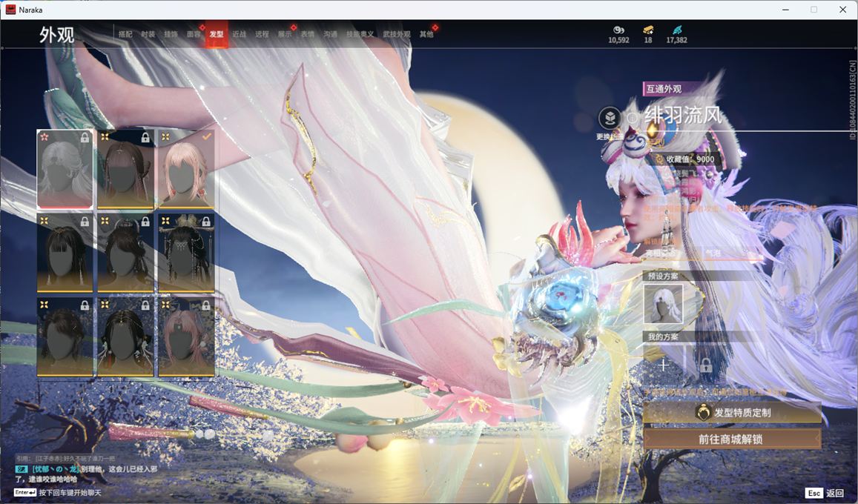Switch to the 技能奥义 skills tab
This screenshot has width=858, height=504.
[x=360, y=34]
